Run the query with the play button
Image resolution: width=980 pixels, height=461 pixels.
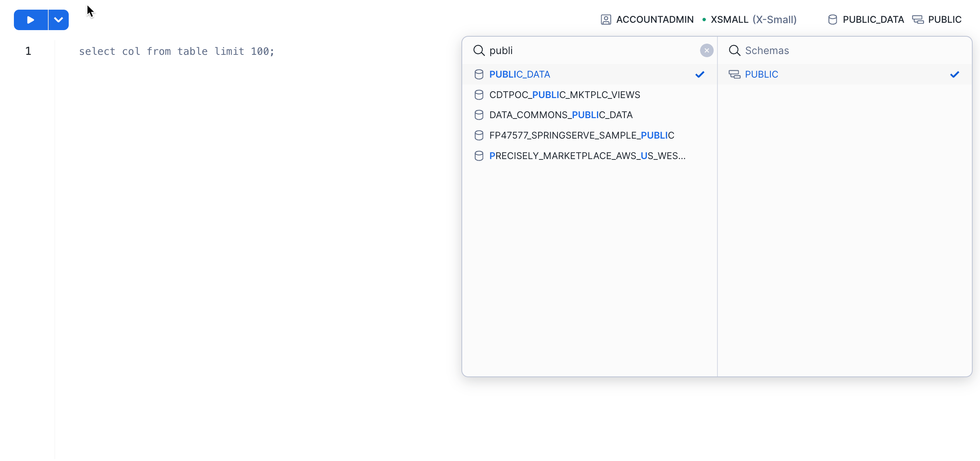point(31,19)
